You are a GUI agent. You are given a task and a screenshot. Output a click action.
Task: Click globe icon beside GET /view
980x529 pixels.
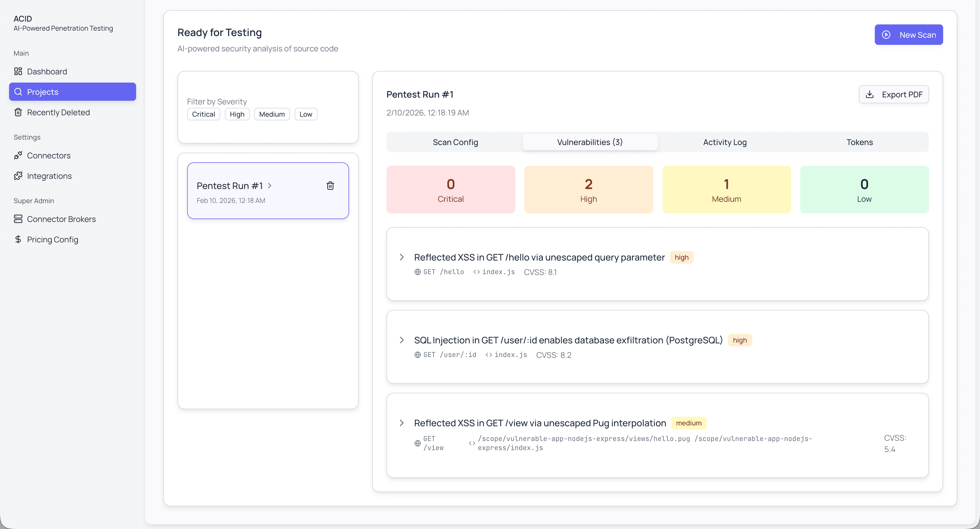click(417, 443)
